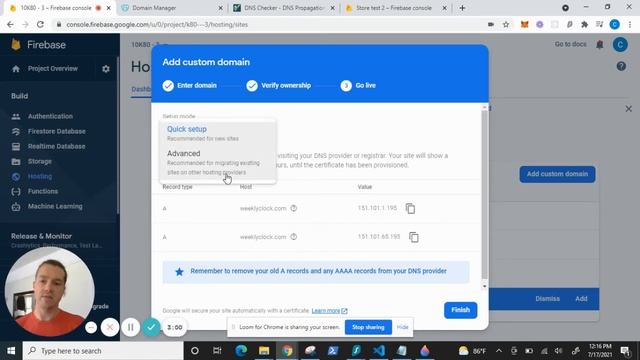Open project settings gear icon

[106, 69]
